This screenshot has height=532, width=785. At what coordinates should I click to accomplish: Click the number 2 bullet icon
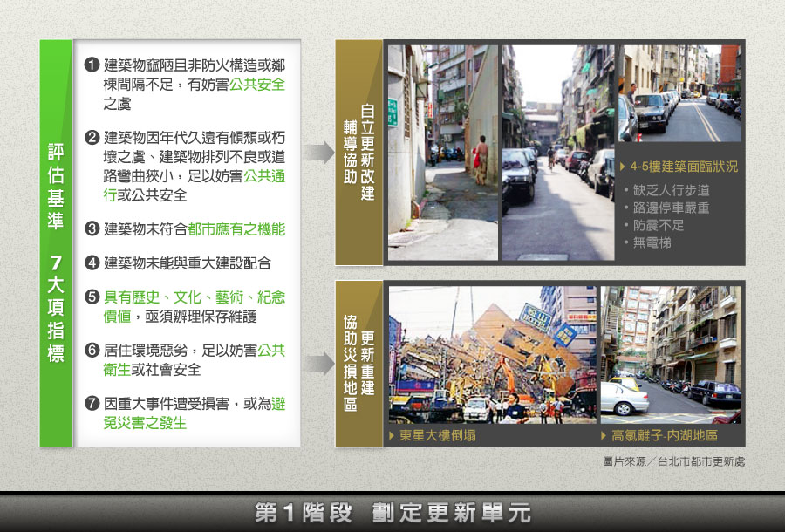(92, 139)
